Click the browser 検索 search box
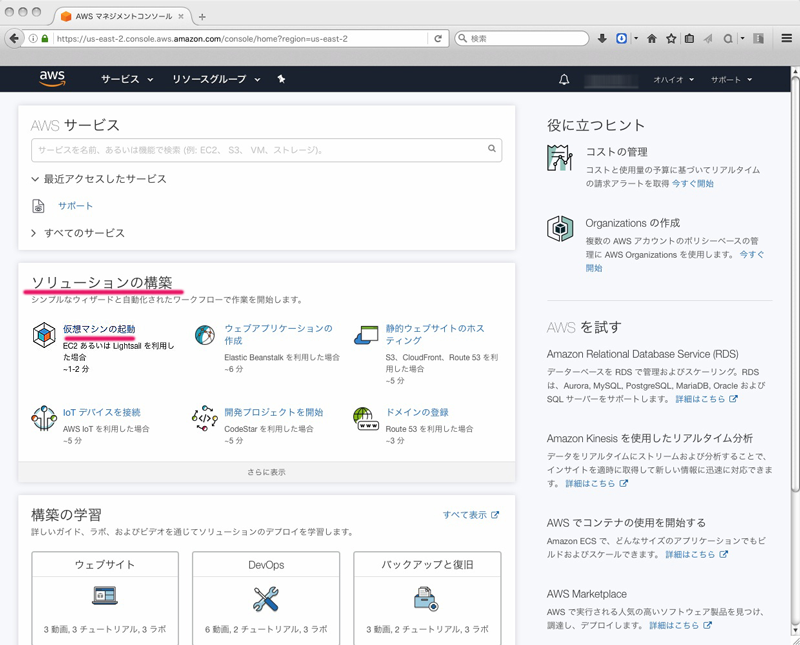 click(521, 38)
